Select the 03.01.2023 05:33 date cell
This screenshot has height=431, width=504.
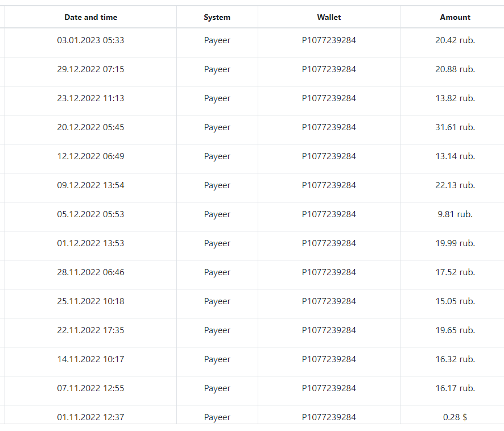(x=90, y=40)
